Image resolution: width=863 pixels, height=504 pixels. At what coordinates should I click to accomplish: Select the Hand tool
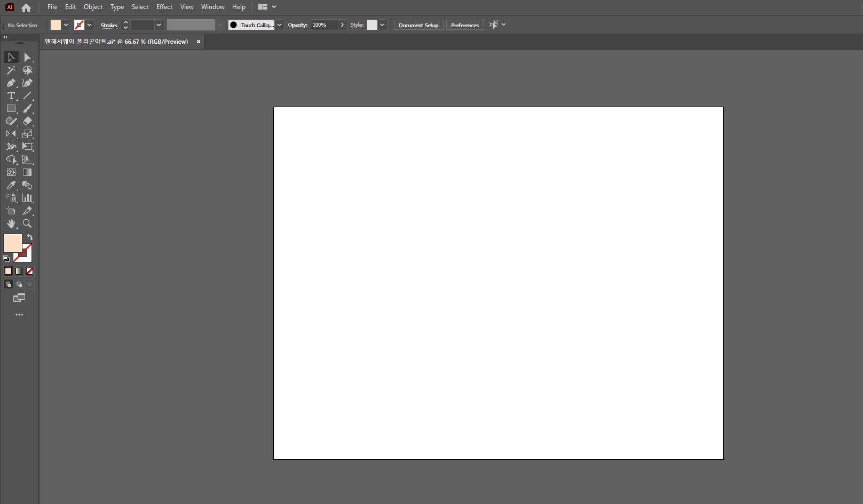click(x=11, y=223)
